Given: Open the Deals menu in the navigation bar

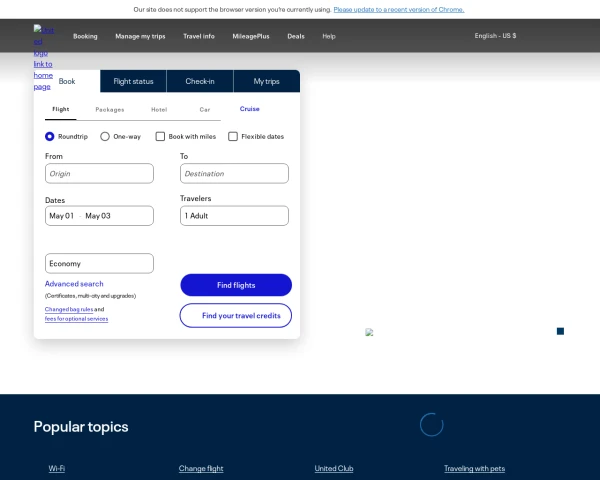Looking at the screenshot, I should point(296,36).
